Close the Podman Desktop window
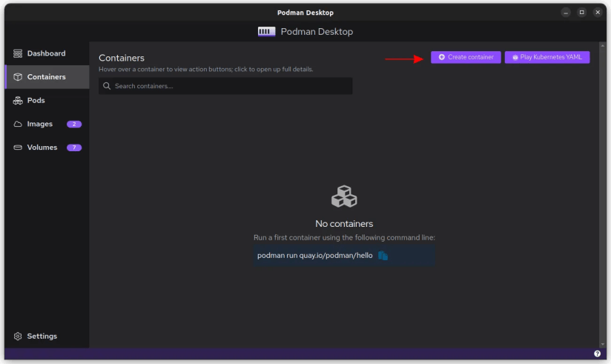Screen dimensions: 611x364 click(x=598, y=13)
